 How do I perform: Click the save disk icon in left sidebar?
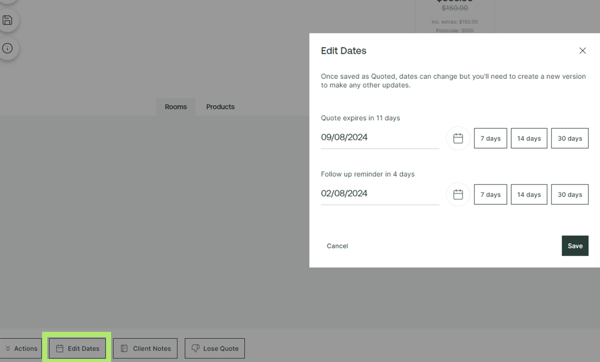8,20
